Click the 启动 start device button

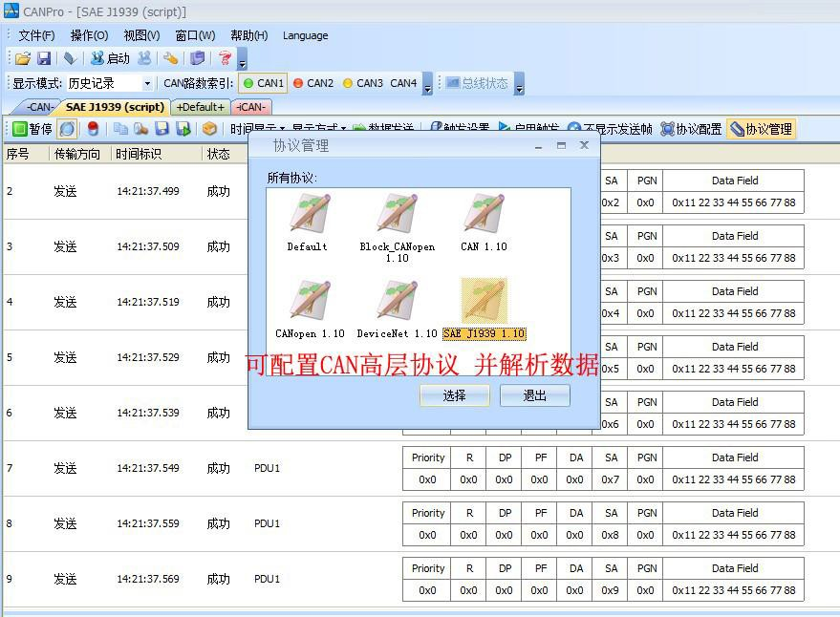click(110, 59)
